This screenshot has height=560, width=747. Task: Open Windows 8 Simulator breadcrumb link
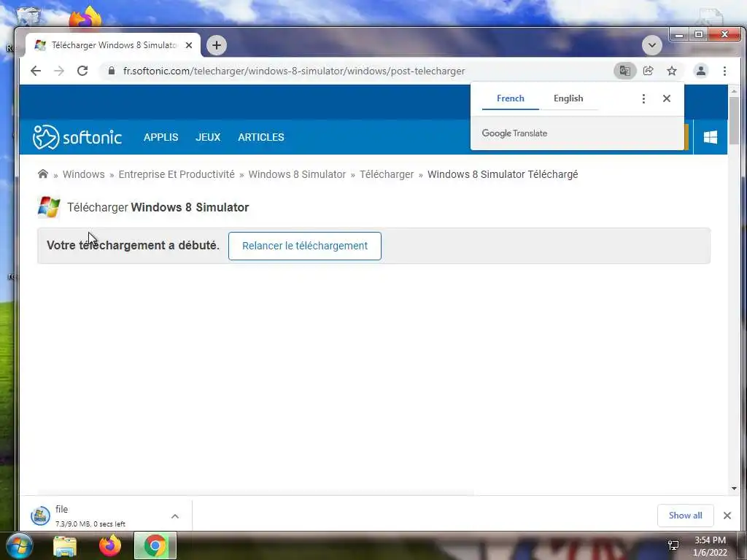pyautogui.click(x=297, y=174)
